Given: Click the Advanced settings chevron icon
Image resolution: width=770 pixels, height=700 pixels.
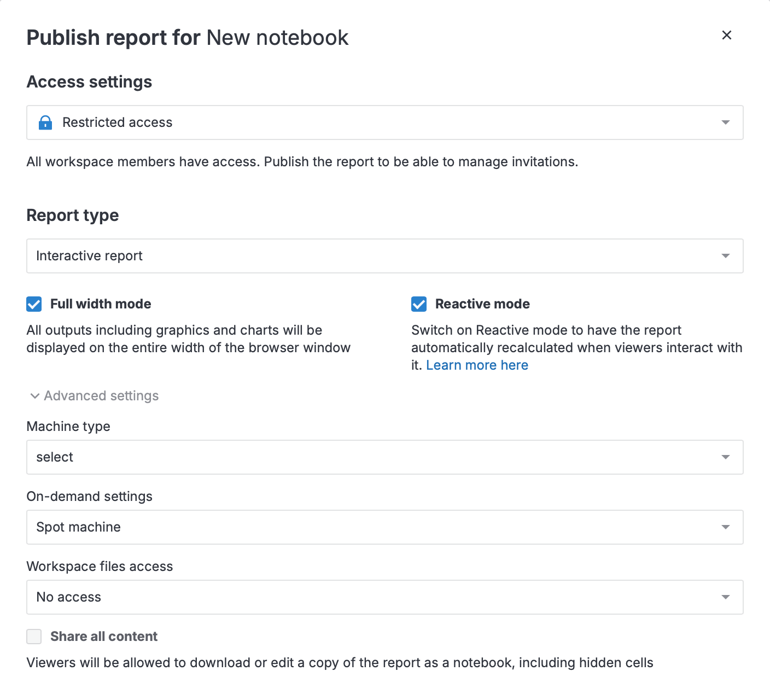Looking at the screenshot, I should [x=35, y=396].
